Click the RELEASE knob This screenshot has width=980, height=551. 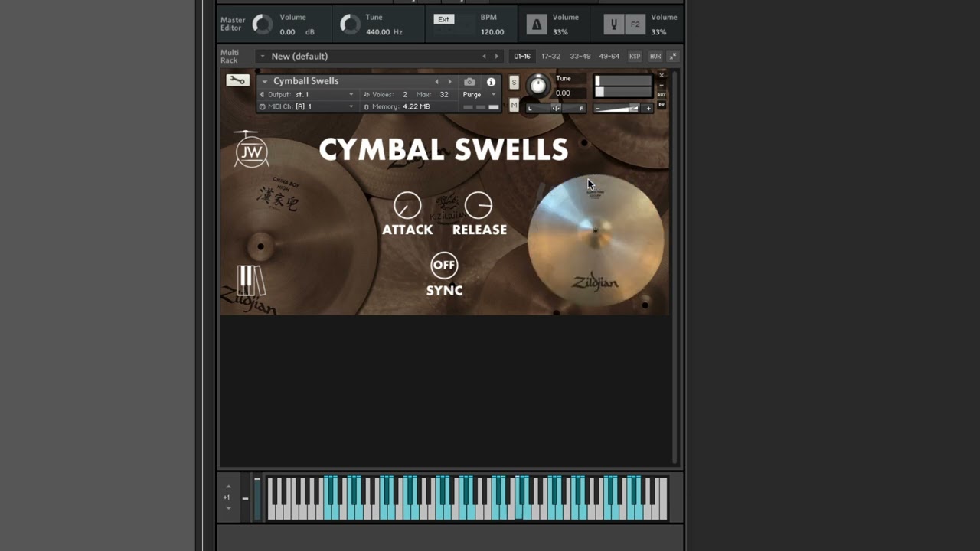479,205
